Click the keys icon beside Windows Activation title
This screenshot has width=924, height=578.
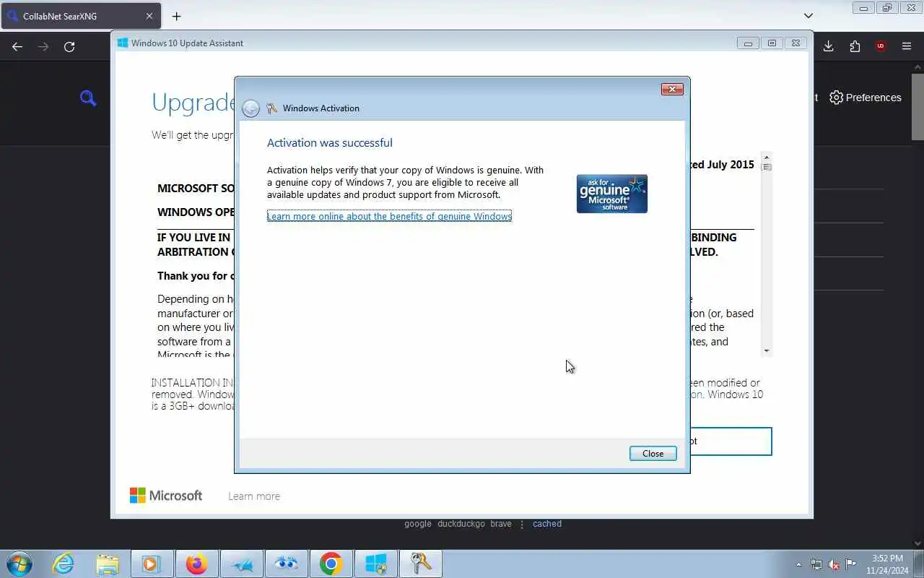click(271, 108)
